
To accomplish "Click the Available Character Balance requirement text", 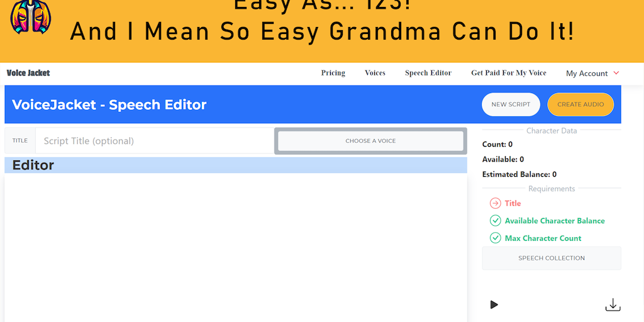I will tap(555, 221).
